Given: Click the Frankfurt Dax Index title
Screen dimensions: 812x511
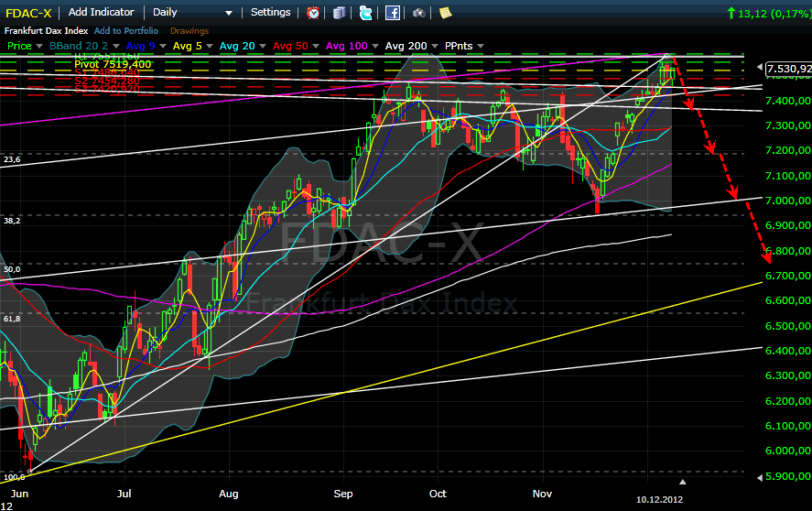Looking at the screenshot, I should point(46,30).
